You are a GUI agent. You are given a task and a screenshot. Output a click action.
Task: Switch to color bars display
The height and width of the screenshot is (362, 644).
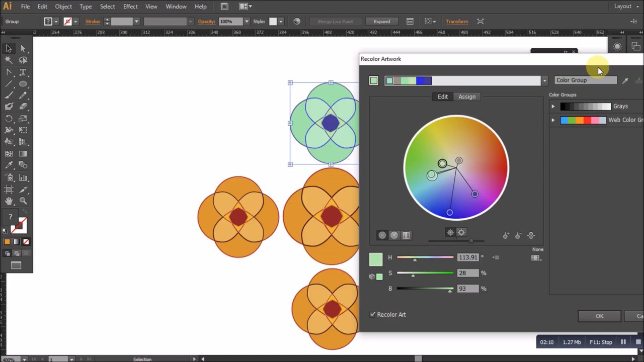tap(406, 235)
